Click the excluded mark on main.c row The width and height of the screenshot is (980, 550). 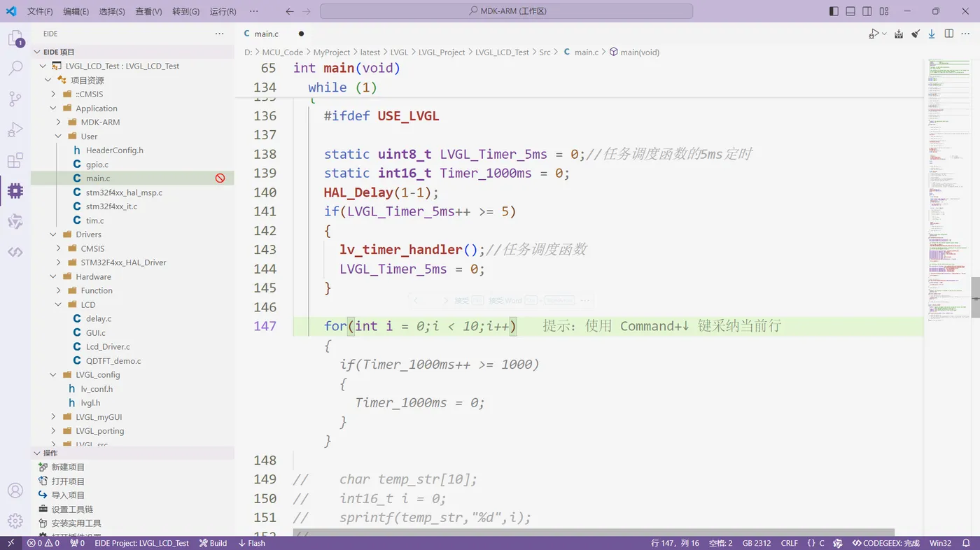(220, 178)
